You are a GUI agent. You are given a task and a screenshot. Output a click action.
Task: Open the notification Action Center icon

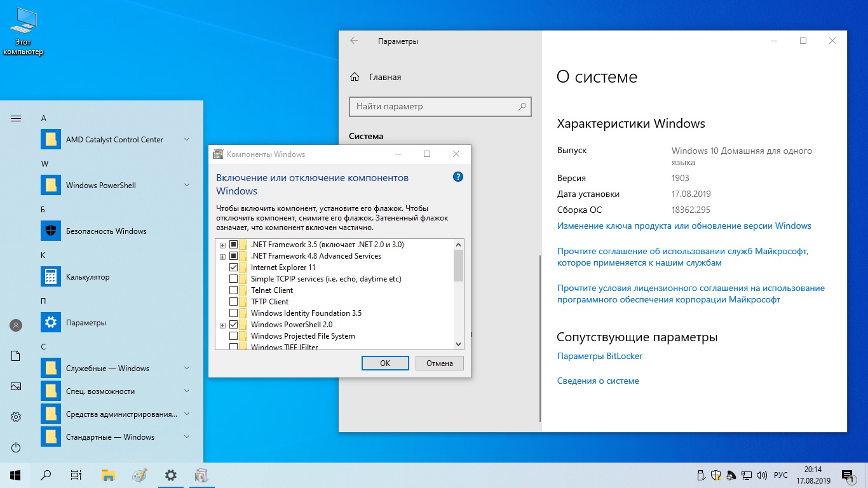(x=848, y=475)
